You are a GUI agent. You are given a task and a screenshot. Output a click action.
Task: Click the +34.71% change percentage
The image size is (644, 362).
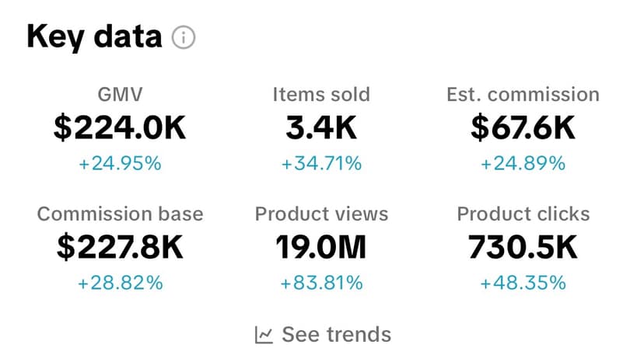(x=321, y=164)
